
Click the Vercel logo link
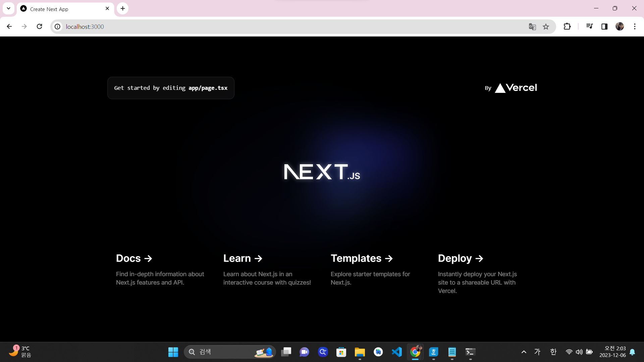pyautogui.click(x=516, y=88)
